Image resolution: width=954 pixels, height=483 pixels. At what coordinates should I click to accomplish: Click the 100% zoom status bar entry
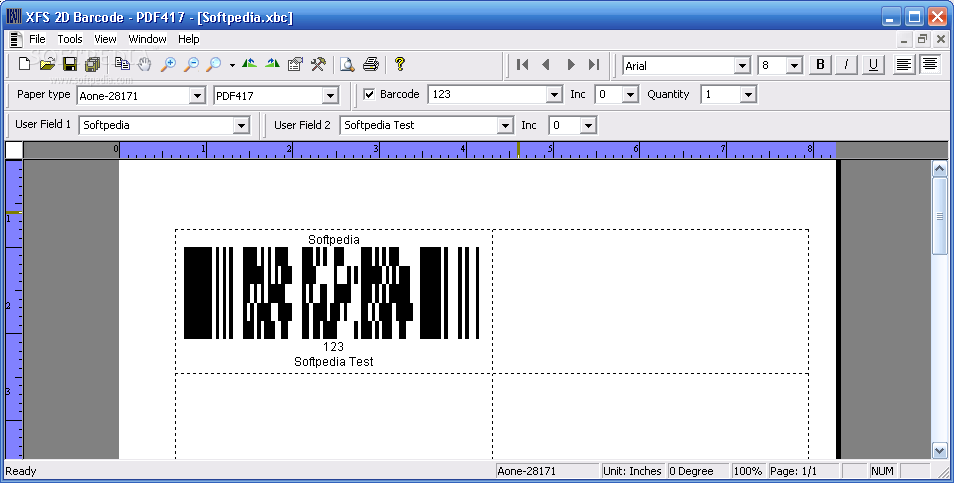click(748, 471)
